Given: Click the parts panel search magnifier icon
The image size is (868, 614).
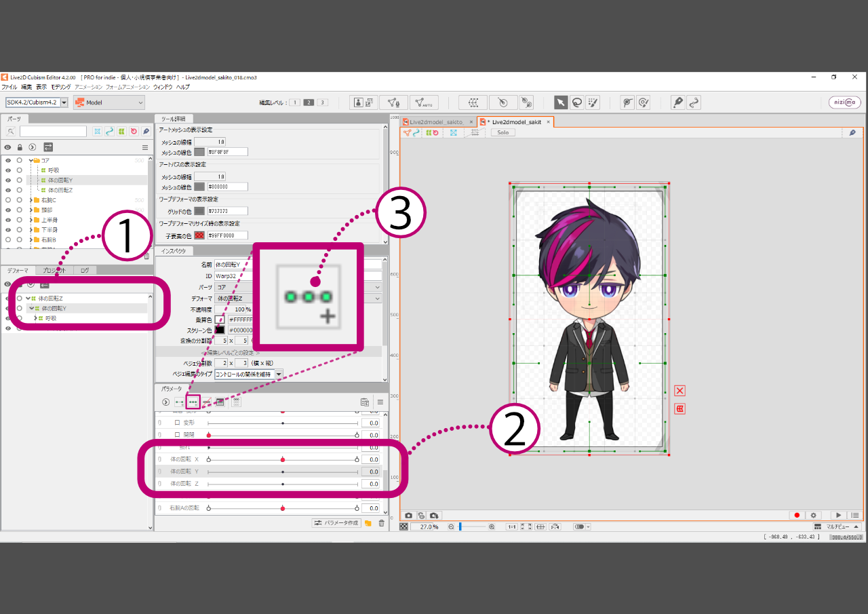Looking at the screenshot, I should click(x=11, y=132).
